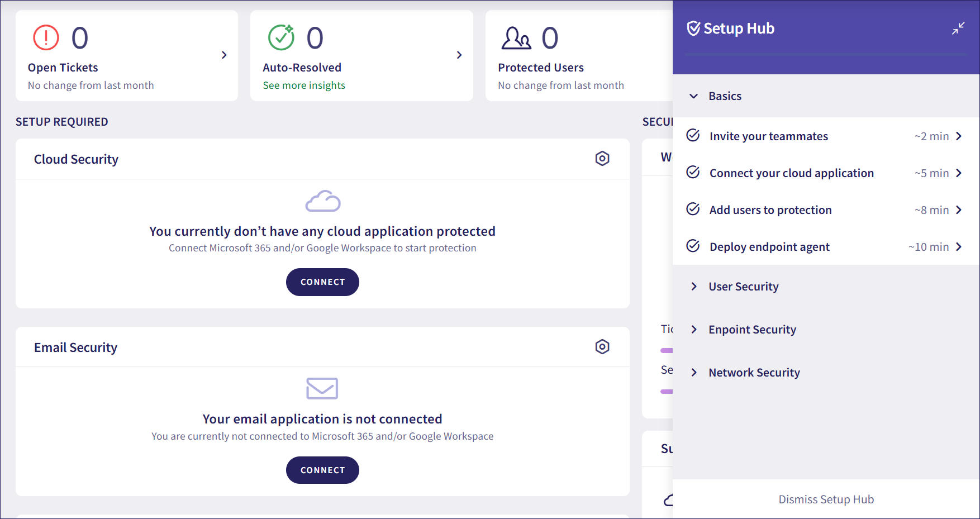This screenshot has width=980, height=519.
Task: Collapse the Setup Hub panel icon
Action: click(x=958, y=28)
